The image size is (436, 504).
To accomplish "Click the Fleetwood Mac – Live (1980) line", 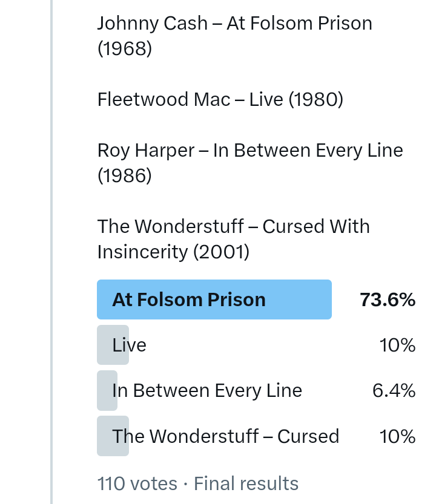I will coord(220,99).
